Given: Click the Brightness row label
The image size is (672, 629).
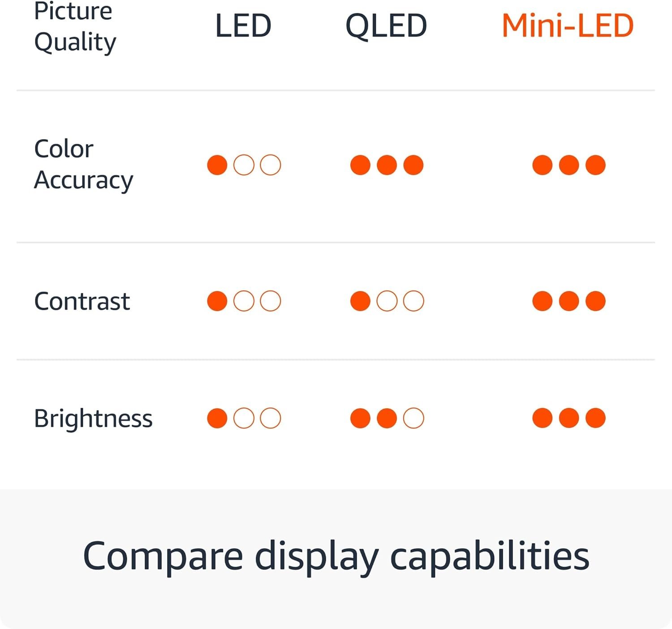Looking at the screenshot, I should click(93, 419).
